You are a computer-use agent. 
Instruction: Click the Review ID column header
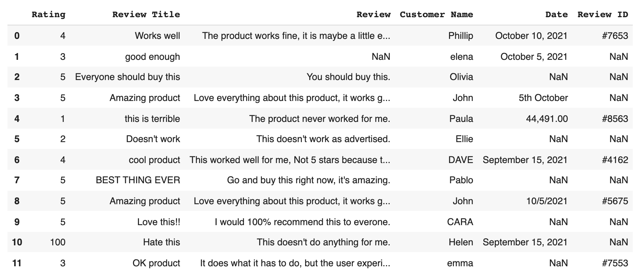click(603, 15)
